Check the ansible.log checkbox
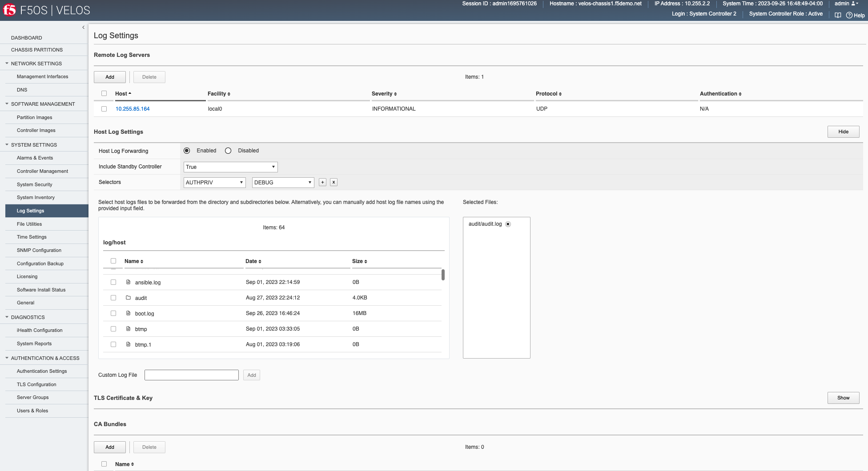 [x=113, y=282]
